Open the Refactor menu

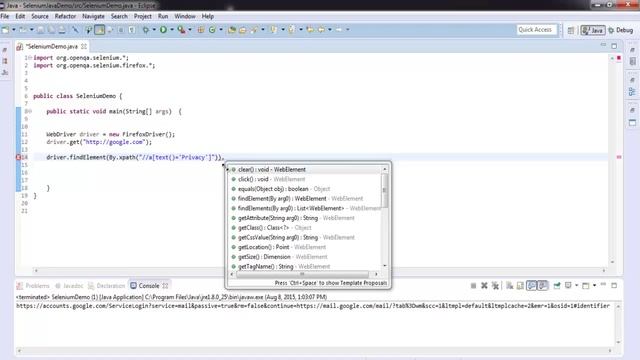65,16
